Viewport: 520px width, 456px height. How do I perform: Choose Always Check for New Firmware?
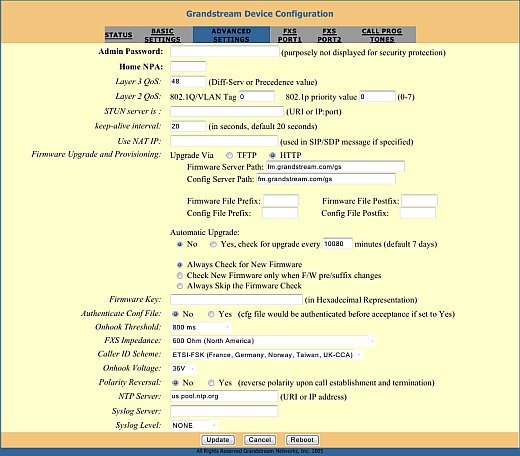(x=180, y=265)
